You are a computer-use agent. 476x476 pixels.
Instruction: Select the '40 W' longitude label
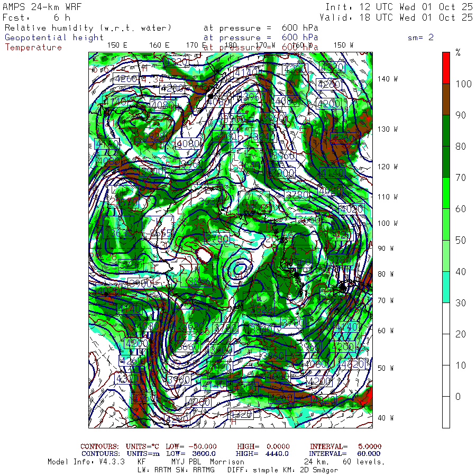pos(385,418)
